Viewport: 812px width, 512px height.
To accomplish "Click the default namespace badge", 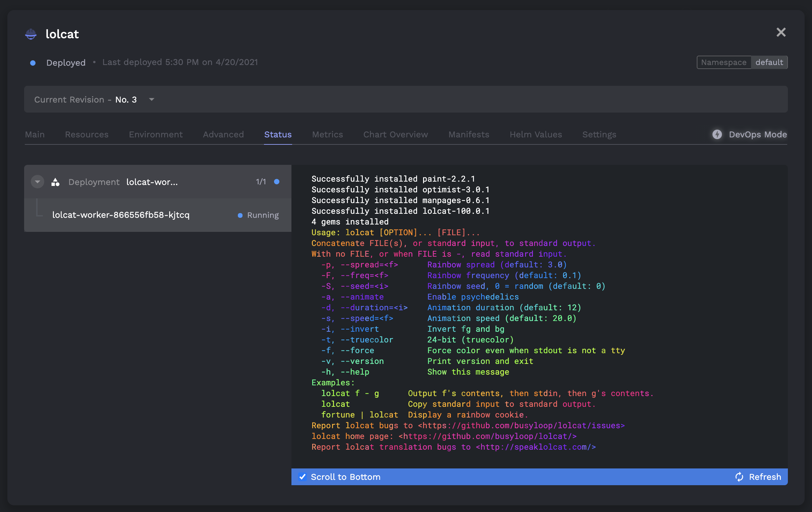I will (769, 62).
